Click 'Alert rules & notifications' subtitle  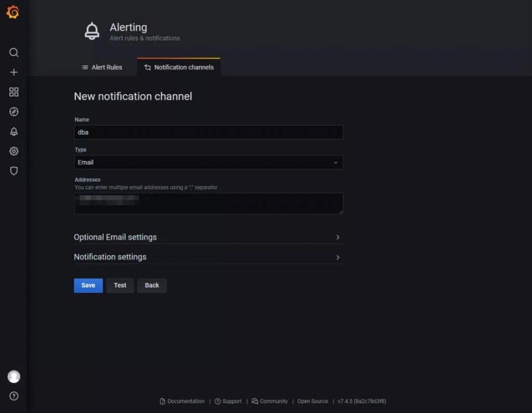click(x=145, y=38)
